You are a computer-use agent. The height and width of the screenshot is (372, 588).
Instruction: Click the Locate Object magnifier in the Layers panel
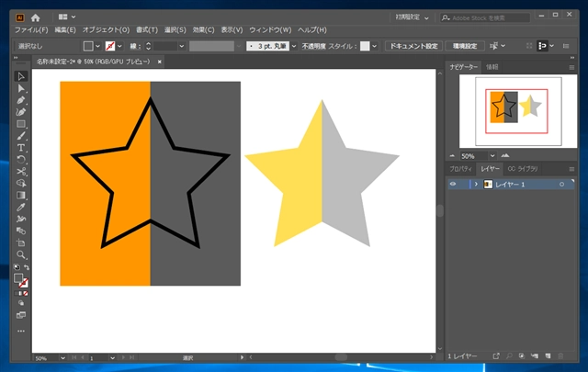pyautogui.click(x=509, y=355)
